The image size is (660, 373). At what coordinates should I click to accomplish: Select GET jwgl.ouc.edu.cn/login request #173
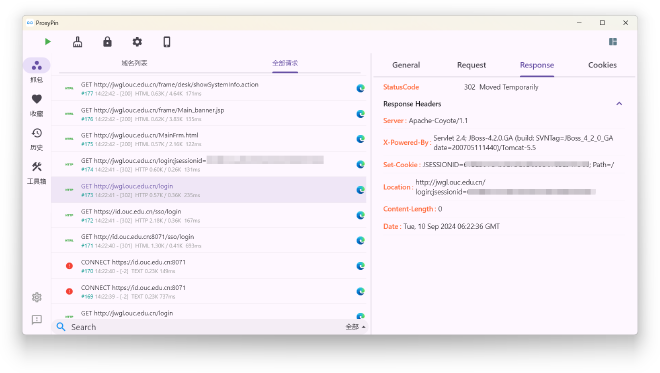209,190
